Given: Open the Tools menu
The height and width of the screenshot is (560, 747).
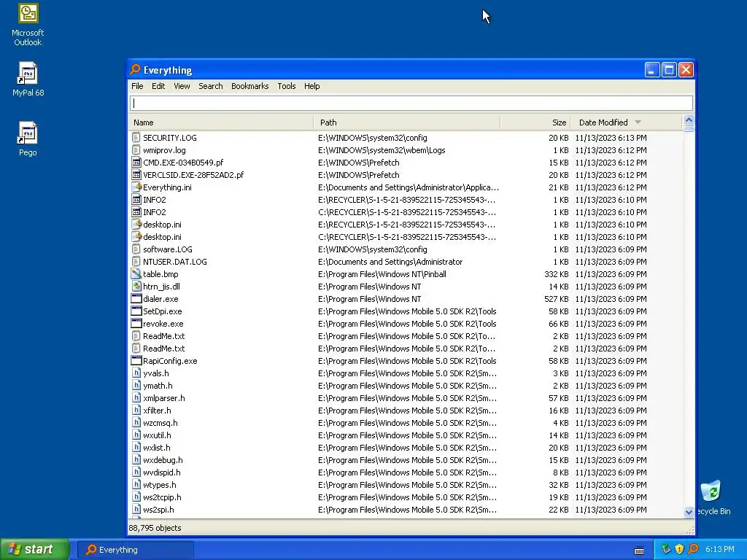Looking at the screenshot, I should (286, 86).
